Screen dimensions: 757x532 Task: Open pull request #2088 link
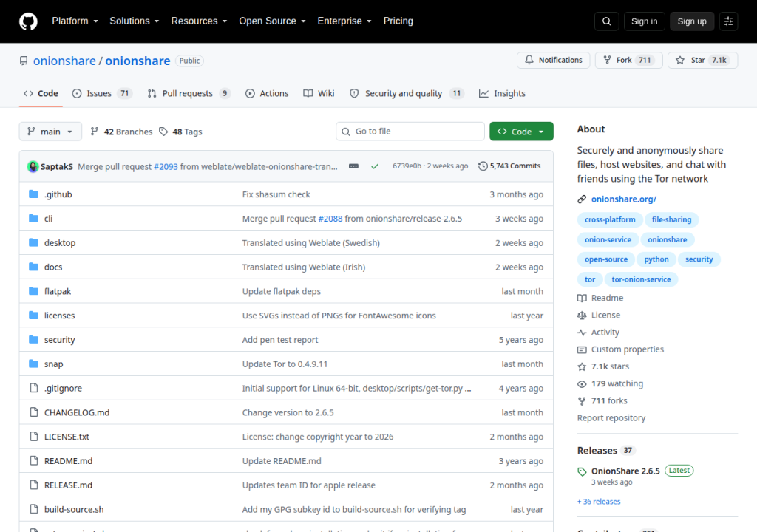pos(330,218)
